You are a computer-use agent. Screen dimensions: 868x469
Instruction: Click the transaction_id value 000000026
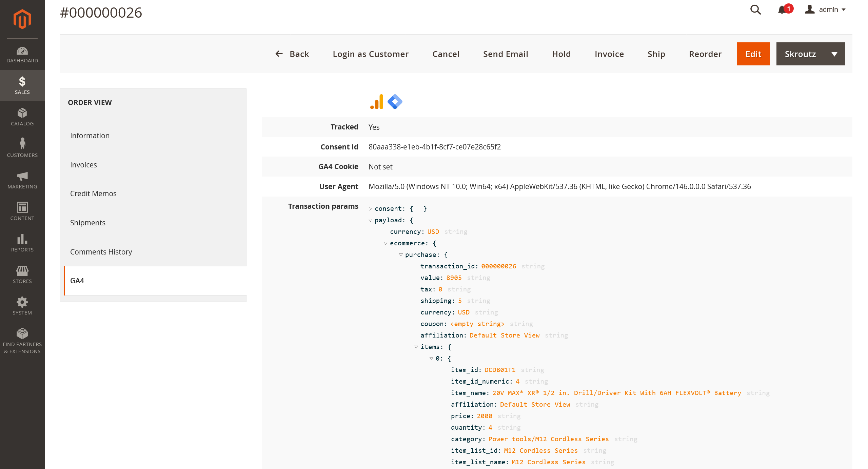pos(499,266)
